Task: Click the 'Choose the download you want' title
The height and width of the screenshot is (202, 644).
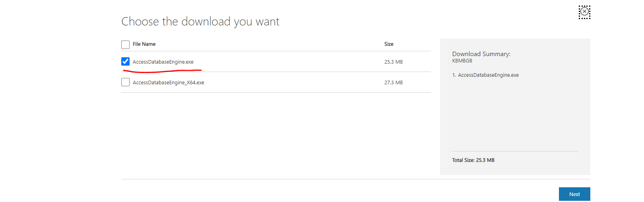Action: 200,21
